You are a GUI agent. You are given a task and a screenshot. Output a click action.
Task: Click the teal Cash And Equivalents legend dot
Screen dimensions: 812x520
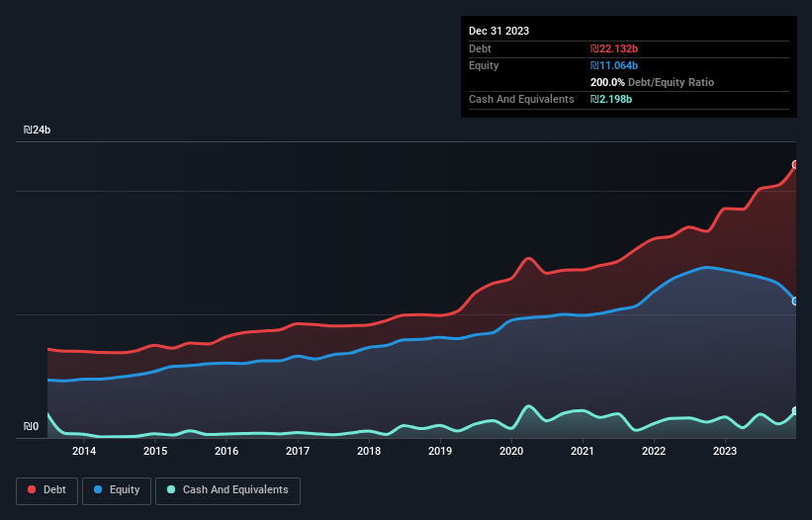[x=171, y=489]
